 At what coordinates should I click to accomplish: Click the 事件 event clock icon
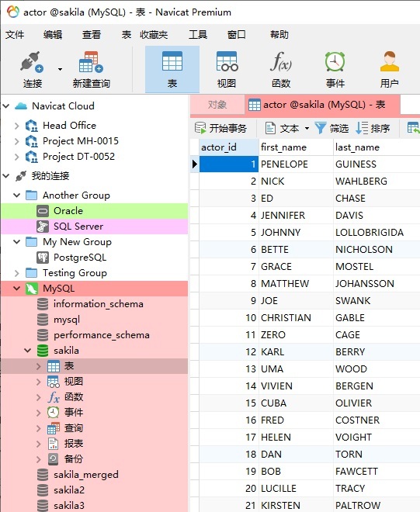(335, 62)
